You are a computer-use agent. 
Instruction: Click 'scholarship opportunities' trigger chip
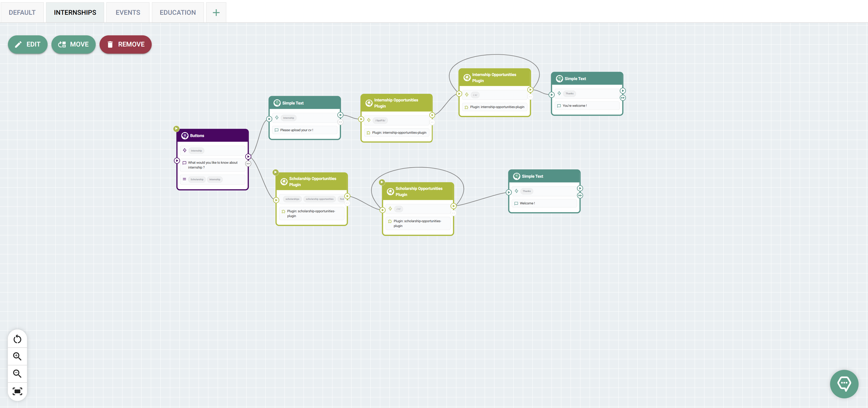click(x=319, y=199)
